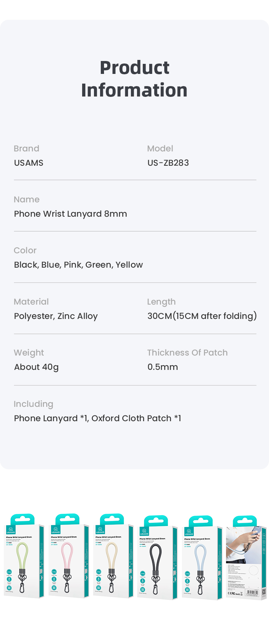The width and height of the screenshot is (269, 644).
Task: Click the USAMS logo on green lanyard box
Action: pyautogui.click(x=11, y=530)
